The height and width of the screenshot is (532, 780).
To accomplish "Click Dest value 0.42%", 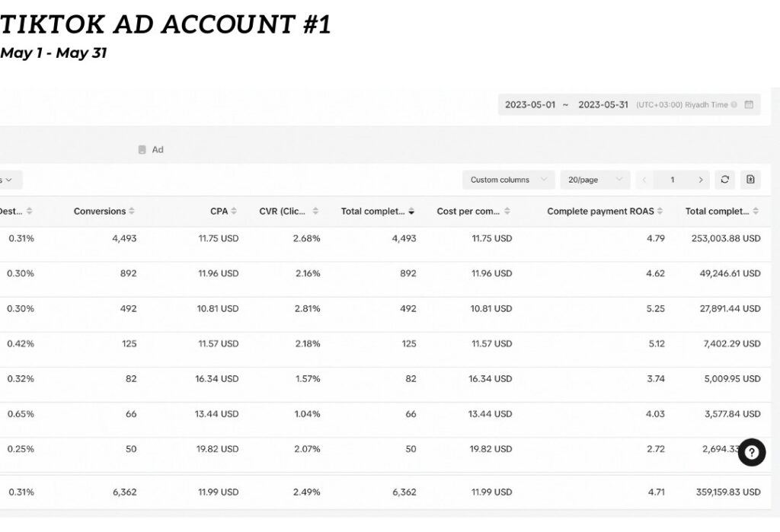I will click(x=21, y=343).
